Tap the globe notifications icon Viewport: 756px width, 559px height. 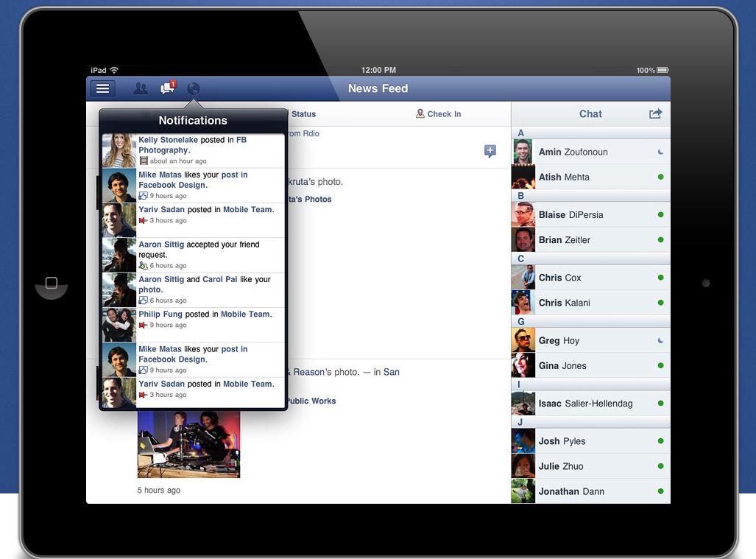point(194,88)
